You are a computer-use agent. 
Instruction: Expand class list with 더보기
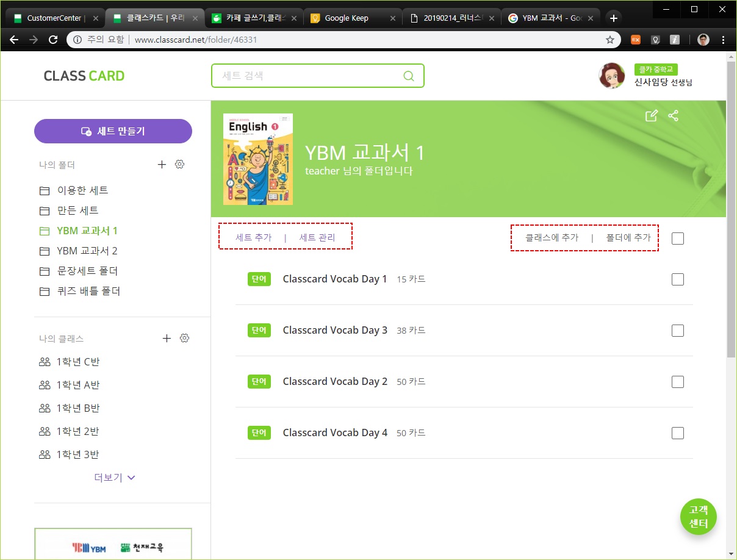[115, 478]
